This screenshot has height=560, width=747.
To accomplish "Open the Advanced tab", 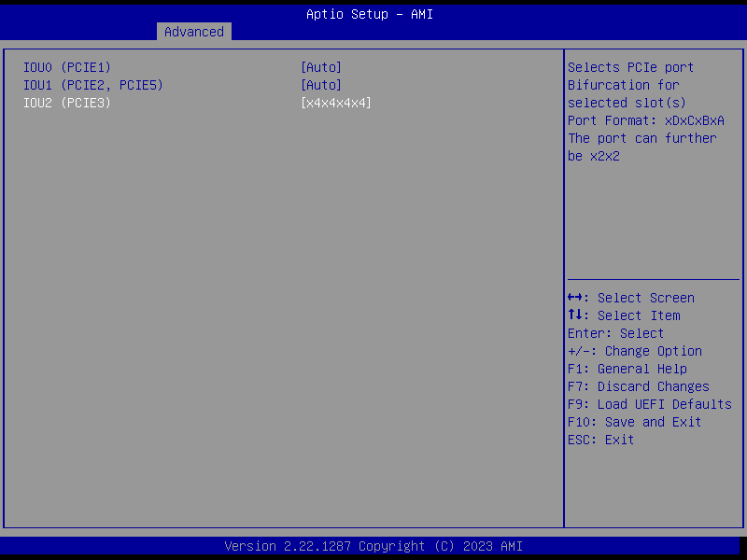I will pyautogui.click(x=194, y=32).
